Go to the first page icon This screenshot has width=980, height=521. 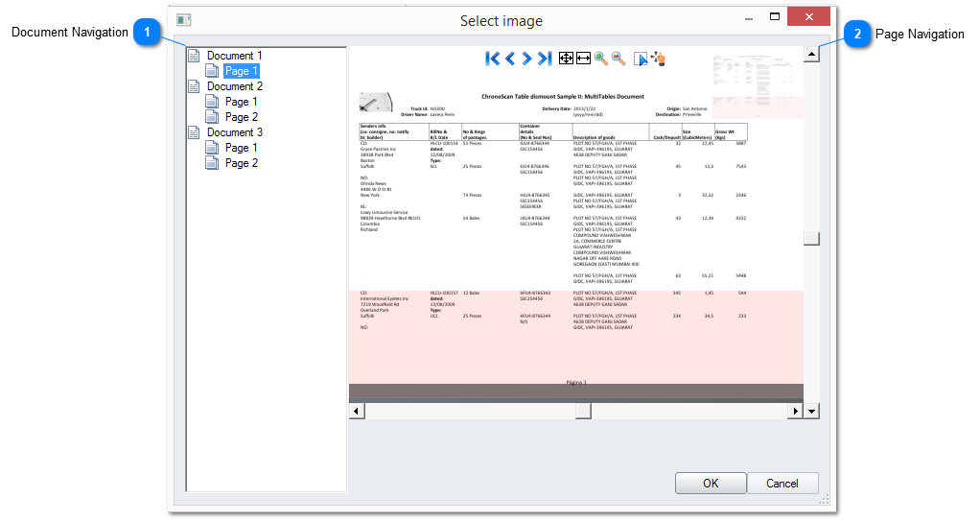[492, 59]
